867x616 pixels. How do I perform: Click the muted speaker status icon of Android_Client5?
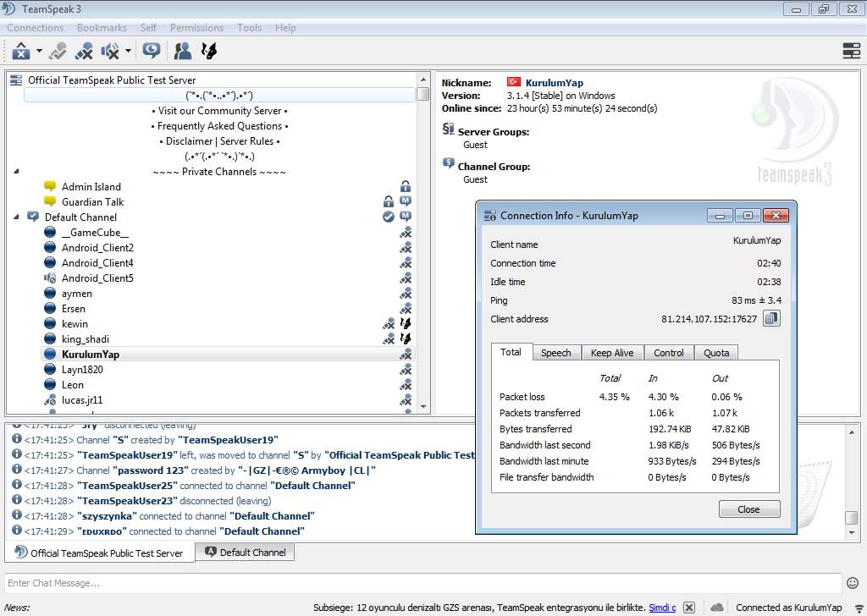(50, 278)
